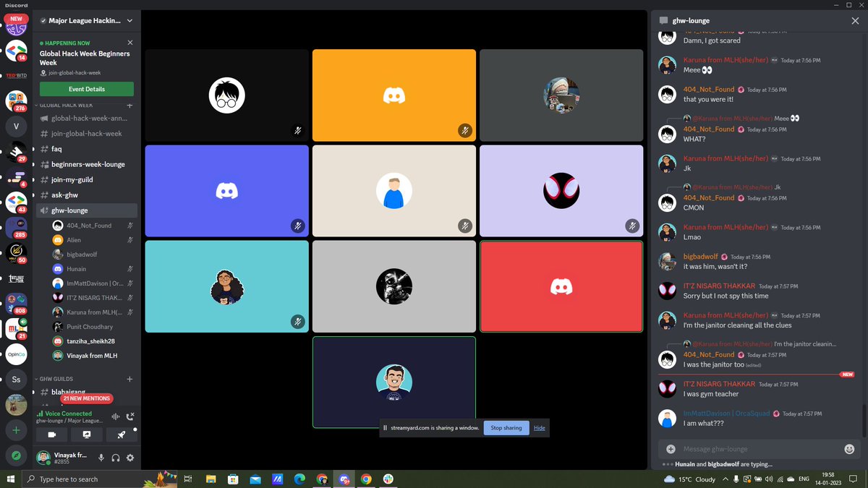Close the ghw-lounge chat panel

pyautogui.click(x=855, y=21)
